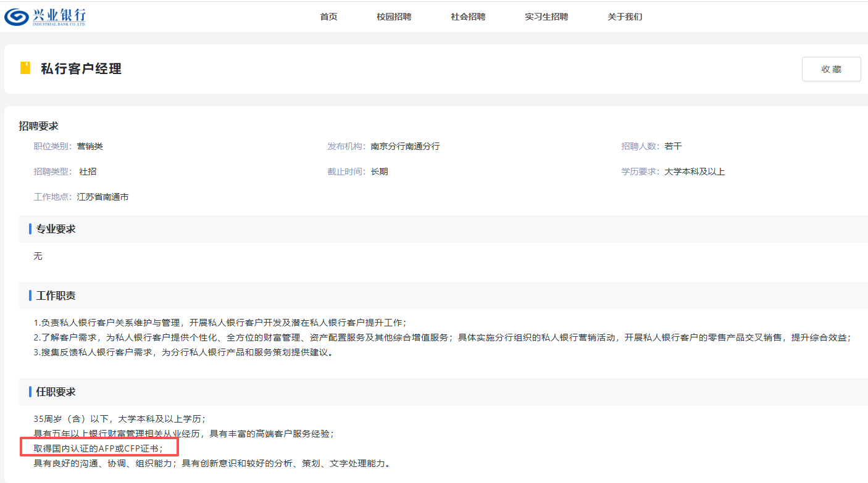The image size is (868, 483).
Task: Click the 工作职责 section header
Action: tap(56, 295)
